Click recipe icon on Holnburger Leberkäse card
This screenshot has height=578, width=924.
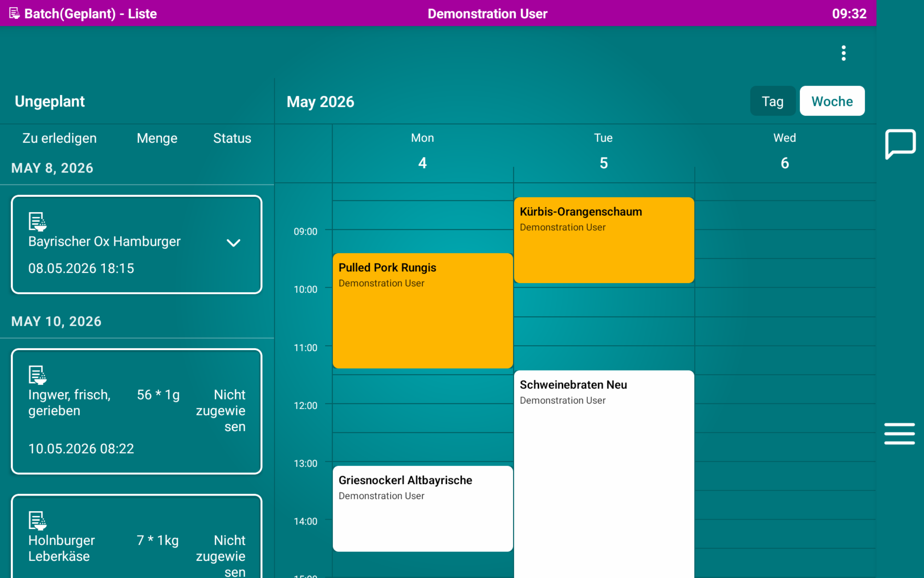(37, 521)
